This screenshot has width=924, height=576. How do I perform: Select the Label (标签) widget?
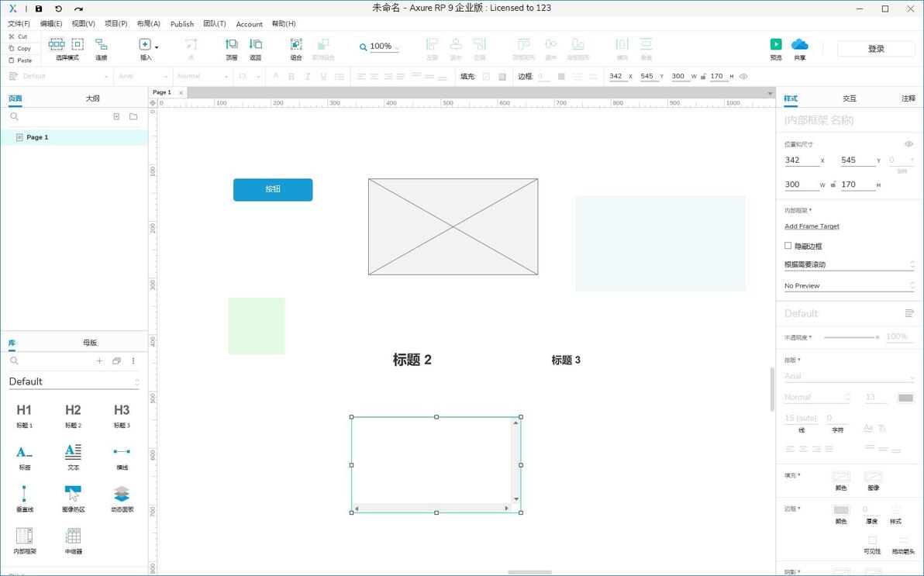coord(24,457)
